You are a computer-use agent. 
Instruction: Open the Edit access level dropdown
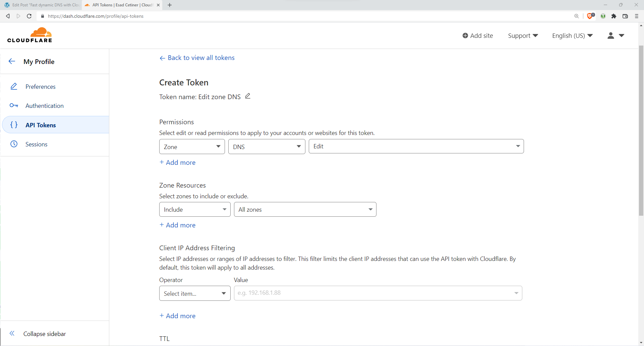[416, 146]
